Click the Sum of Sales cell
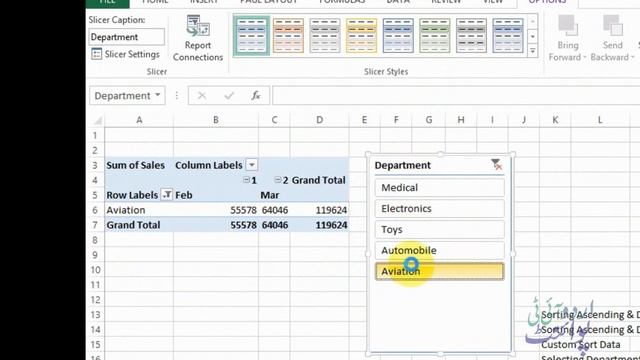640x360 pixels. tap(139, 165)
